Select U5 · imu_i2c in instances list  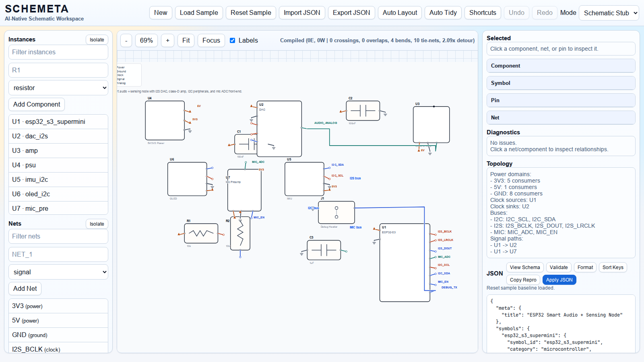pos(58,179)
